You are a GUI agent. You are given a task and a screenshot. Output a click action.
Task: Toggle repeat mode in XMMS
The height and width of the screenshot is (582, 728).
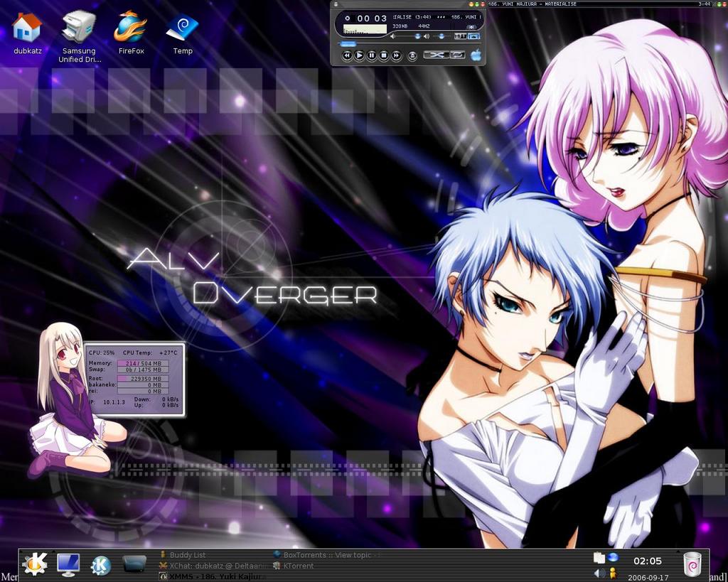pyautogui.click(x=458, y=55)
